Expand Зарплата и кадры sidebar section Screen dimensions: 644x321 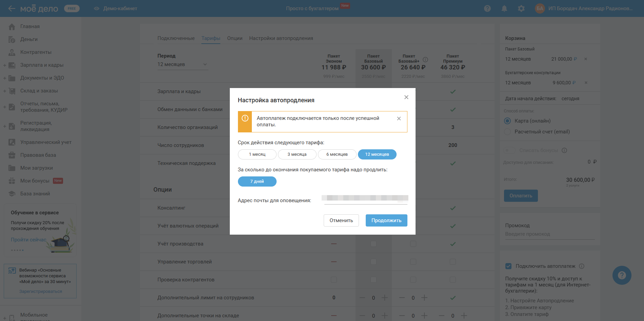click(5, 65)
